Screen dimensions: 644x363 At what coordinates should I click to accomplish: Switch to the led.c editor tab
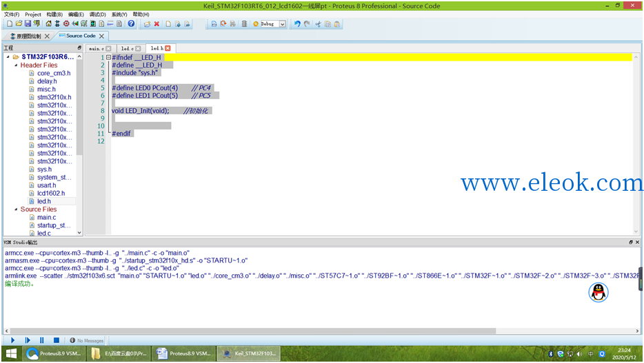click(x=128, y=48)
